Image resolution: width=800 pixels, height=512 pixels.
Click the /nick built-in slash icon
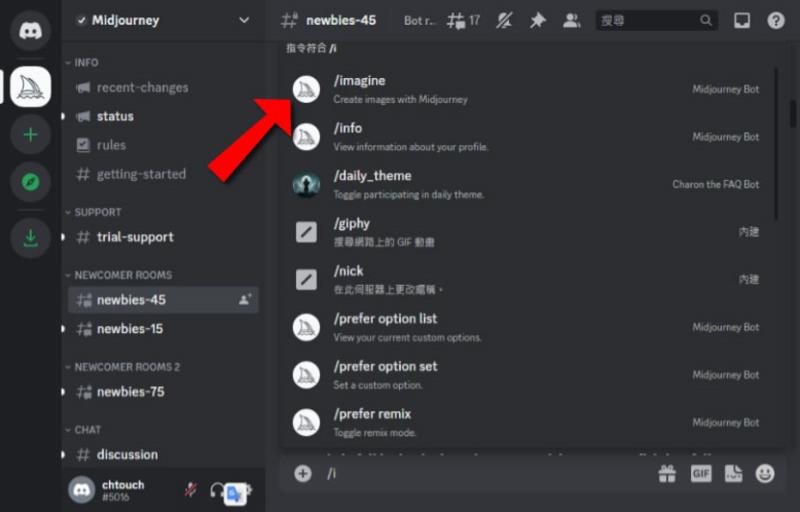(306, 279)
